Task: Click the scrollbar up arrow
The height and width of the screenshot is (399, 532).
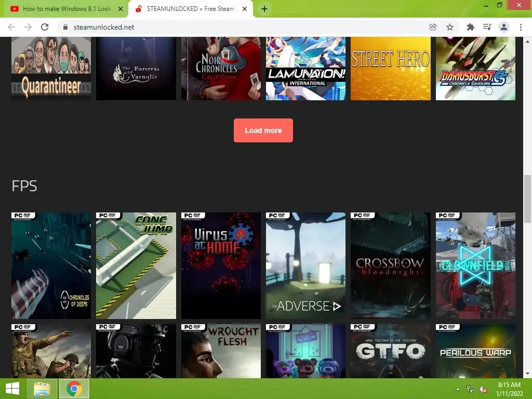Action: (527, 42)
